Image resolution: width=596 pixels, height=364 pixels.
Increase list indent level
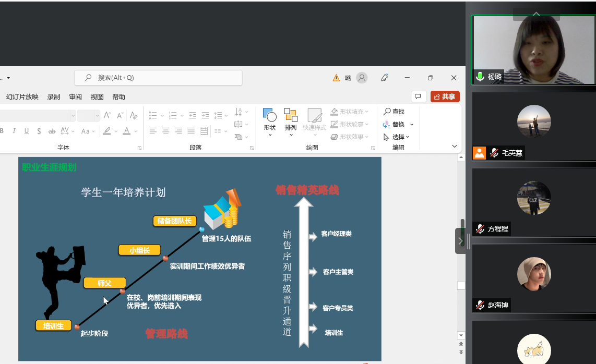205,115
